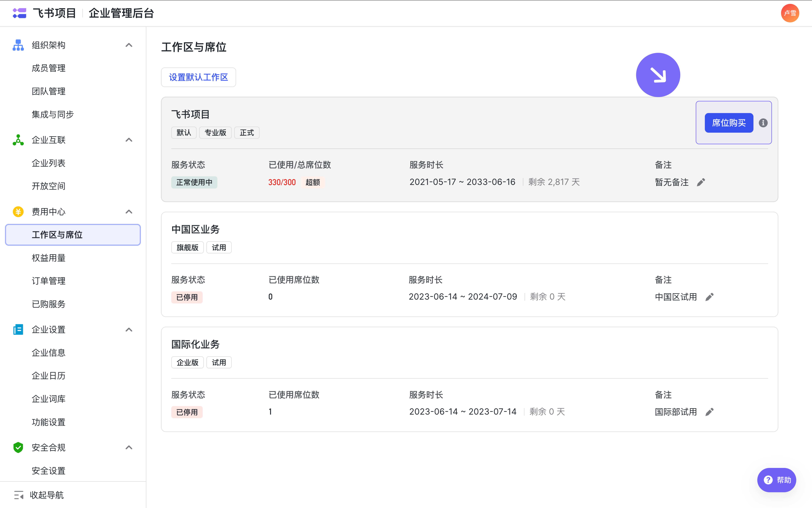Edit the 中国区试用 note with pencil icon

tap(709, 297)
